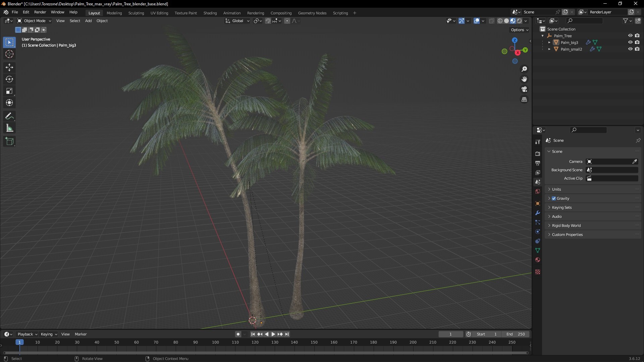Open the Output properties tab
The image size is (644, 362).
click(x=538, y=163)
